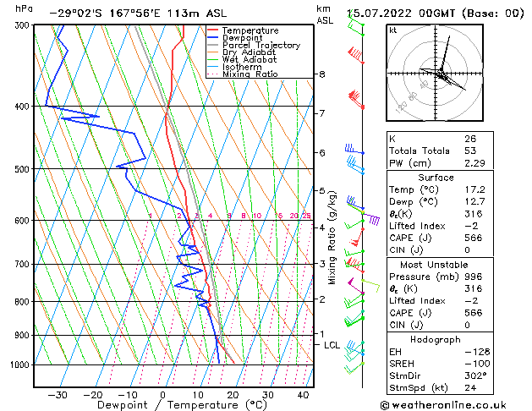The width and height of the screenshot is (532, 411).
Task: Click the Mixing Ratio legend label
Action: click(x=250, y=74)
